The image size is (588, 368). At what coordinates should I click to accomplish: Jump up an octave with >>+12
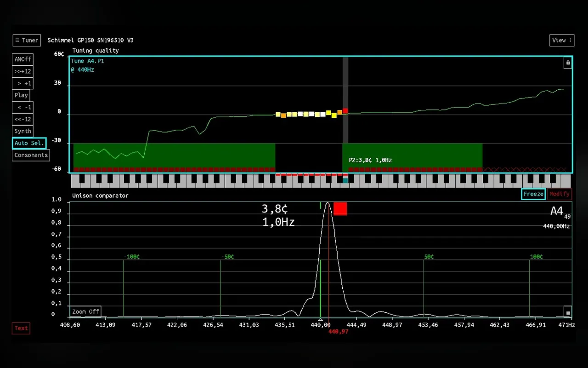tap(23, 71)
